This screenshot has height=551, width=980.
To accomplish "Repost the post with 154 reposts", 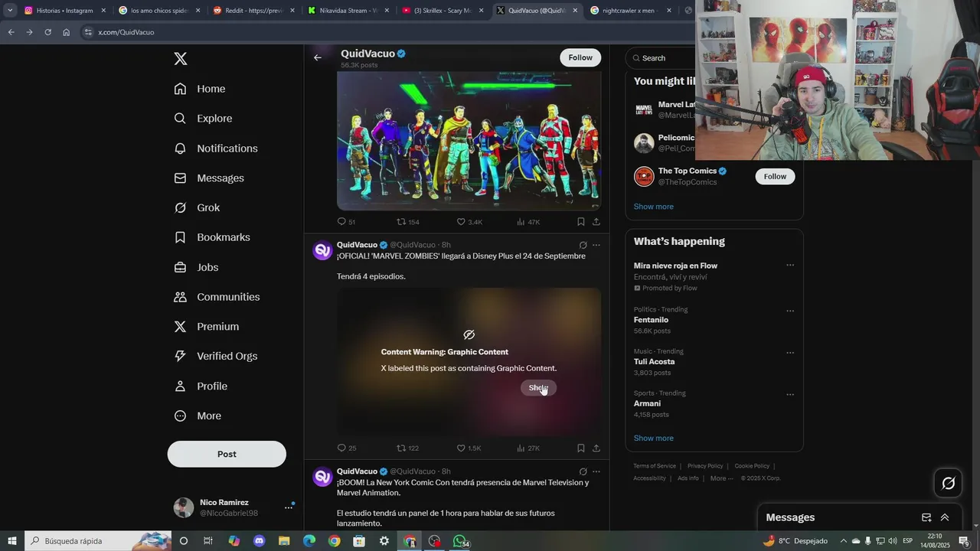I will click(x=408, y=222).
